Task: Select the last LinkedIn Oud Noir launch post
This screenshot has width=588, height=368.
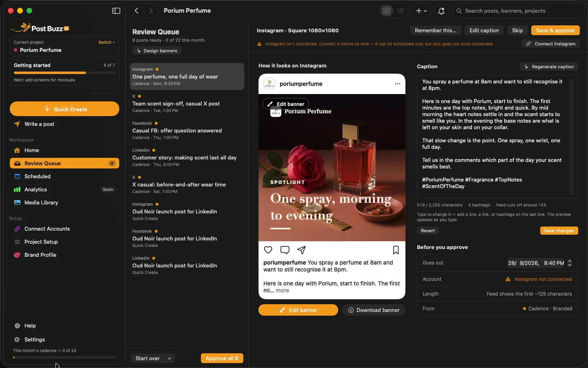Action: (187, 265)
